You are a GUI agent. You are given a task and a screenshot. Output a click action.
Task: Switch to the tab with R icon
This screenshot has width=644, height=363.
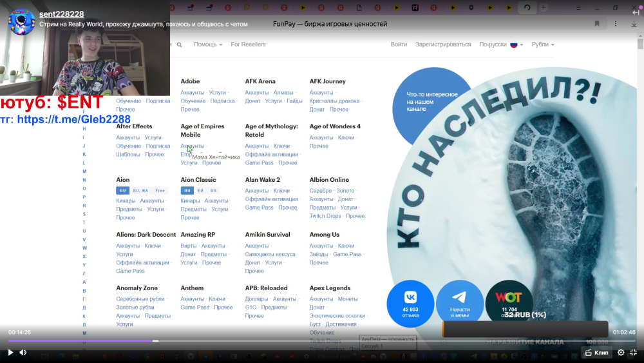coord(415,7)
